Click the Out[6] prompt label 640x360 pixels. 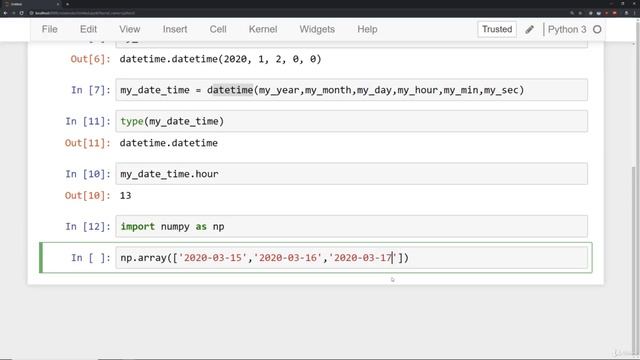point(91,59)
